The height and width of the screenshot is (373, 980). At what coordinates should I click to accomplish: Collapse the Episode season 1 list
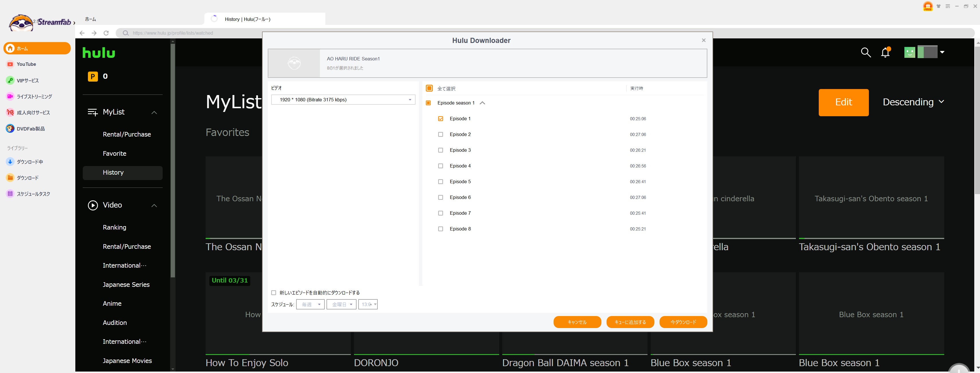tap(482, 103)
